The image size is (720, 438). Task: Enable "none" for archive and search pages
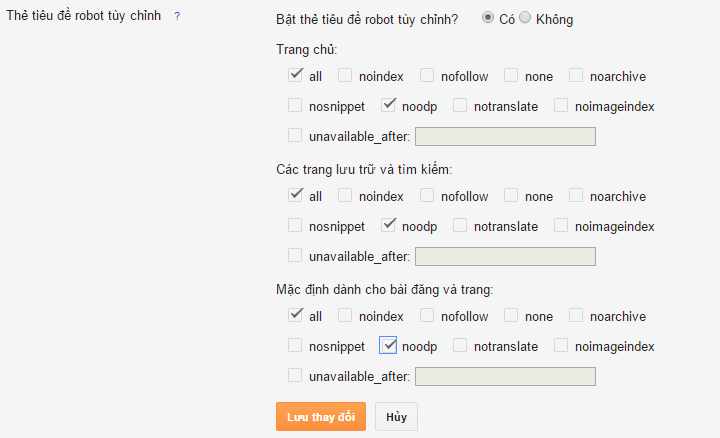511,195
